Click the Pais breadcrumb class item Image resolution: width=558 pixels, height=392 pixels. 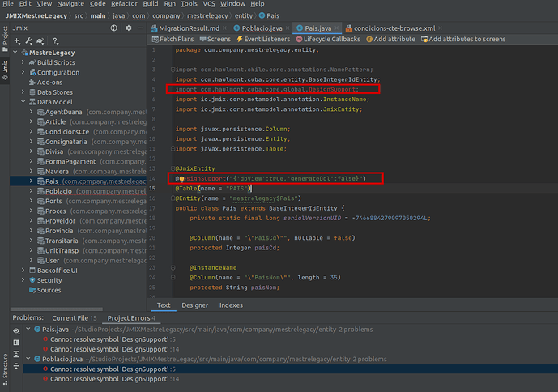point(269,15)
